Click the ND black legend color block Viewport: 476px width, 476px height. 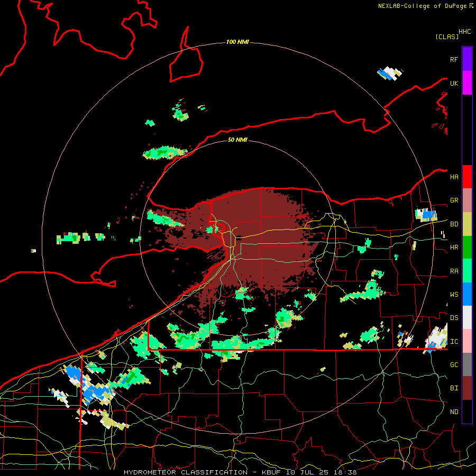point(467,411)
